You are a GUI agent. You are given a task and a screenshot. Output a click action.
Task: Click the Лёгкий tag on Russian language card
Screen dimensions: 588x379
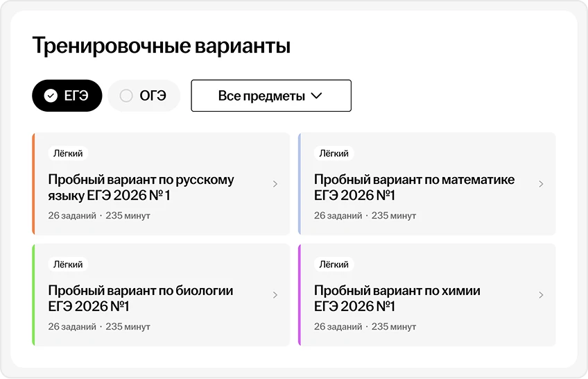click(68, 153)
